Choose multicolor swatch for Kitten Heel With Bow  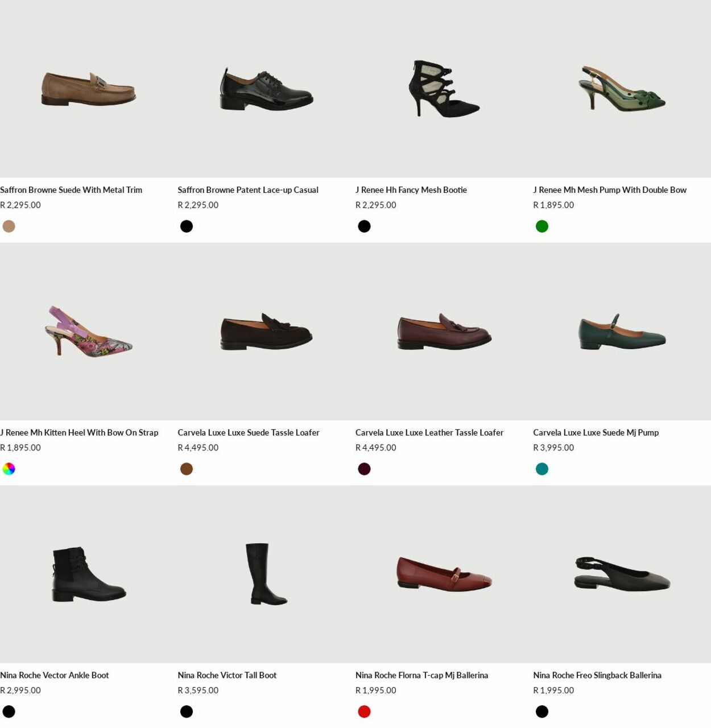[x=9, y=469]
